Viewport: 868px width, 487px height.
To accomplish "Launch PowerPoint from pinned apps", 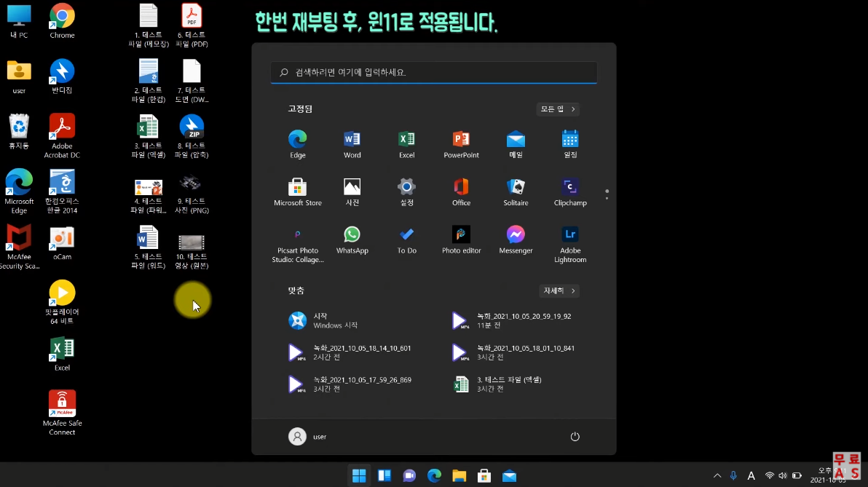I will pyautogui.click(x=461, y=144).
